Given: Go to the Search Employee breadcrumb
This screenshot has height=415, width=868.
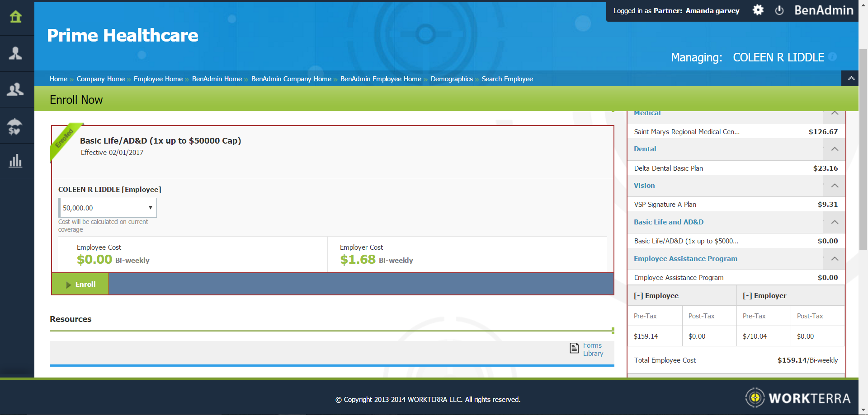Looking at the screenshot, I should click(x=507, y=79).
